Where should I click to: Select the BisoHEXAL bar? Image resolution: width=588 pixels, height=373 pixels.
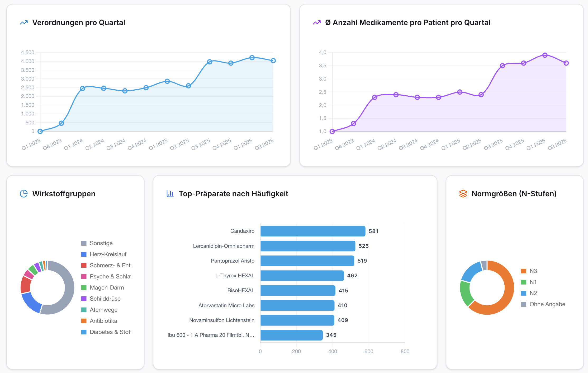pyautogui.click(x=298, y=291)
